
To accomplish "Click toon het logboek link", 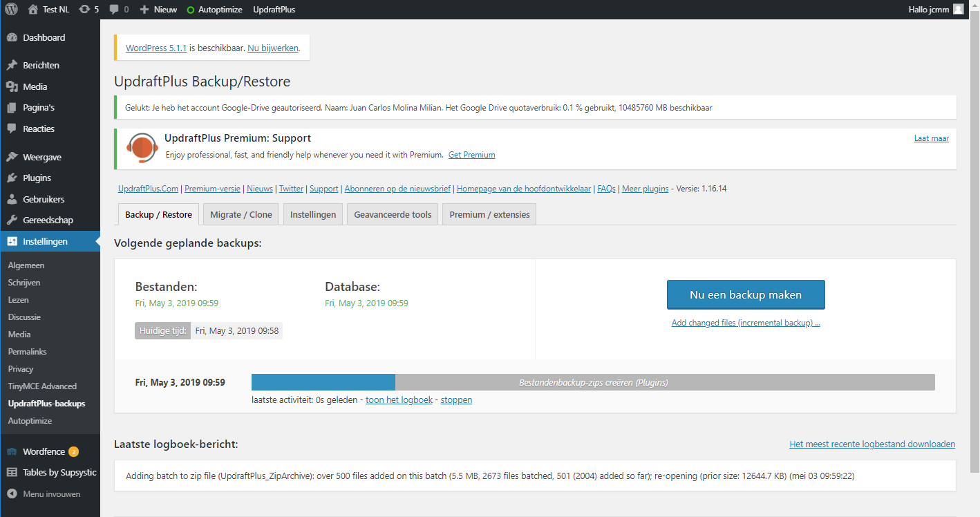I will tap(399, 400).
